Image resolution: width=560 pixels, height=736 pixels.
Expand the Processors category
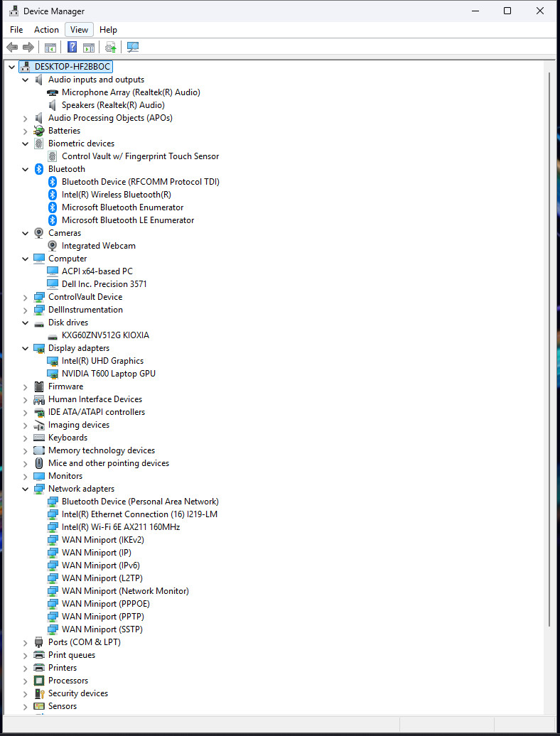(x=26, y=681)
